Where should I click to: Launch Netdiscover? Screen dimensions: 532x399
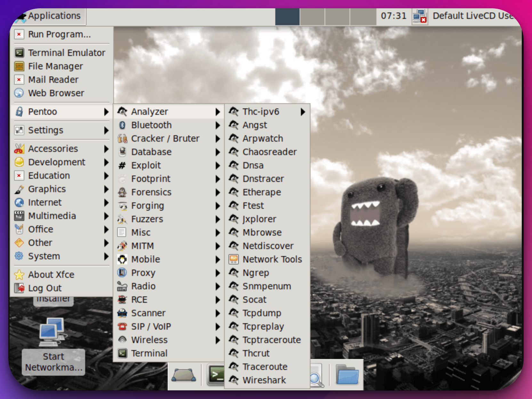pyautogui.click(x=268, y=246)
